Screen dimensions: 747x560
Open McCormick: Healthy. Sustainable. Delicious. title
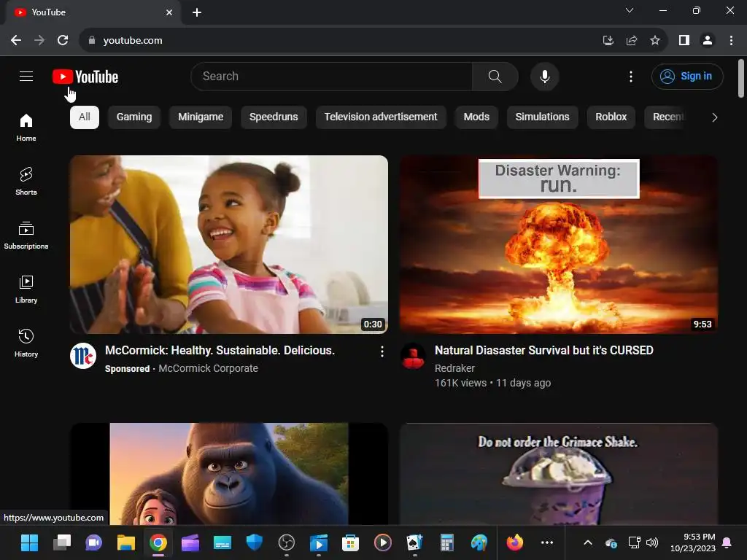click(220, 351)
